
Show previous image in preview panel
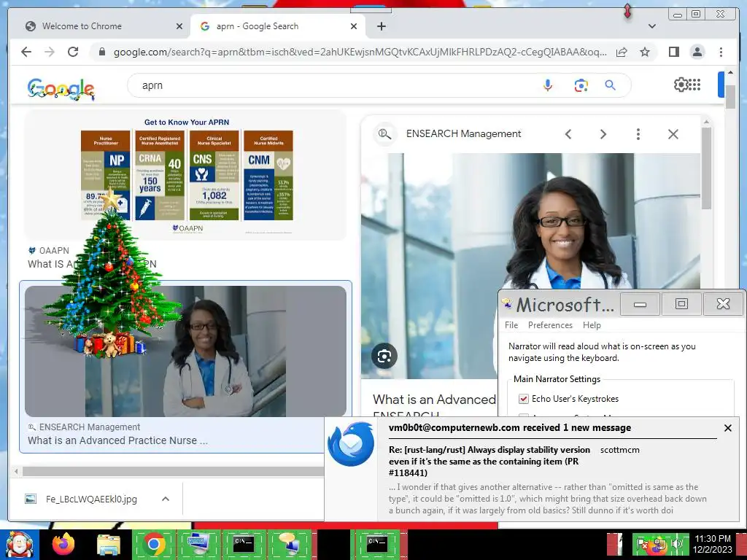coord(568,134)
